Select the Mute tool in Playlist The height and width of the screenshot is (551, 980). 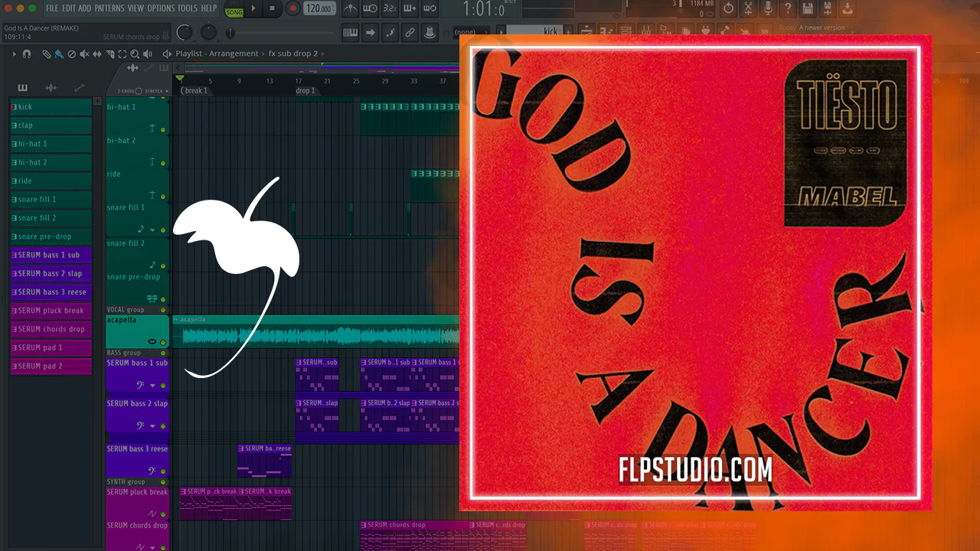pos(84,54)
